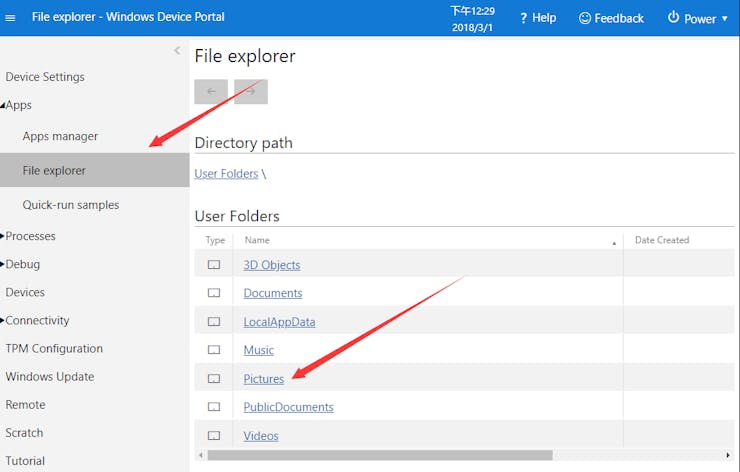Image resolution: width=740 pixels, height=472 pixels.
Task: Open TPM Configuration
Action: [54, 348]
